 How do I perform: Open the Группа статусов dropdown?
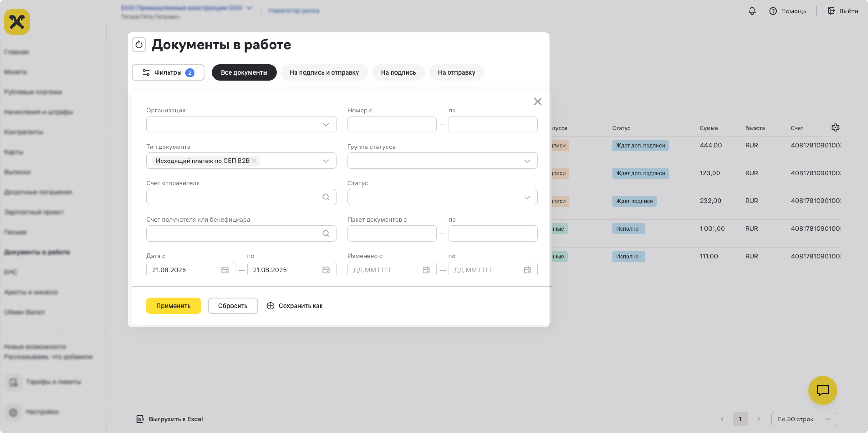(x=442, y=161)
